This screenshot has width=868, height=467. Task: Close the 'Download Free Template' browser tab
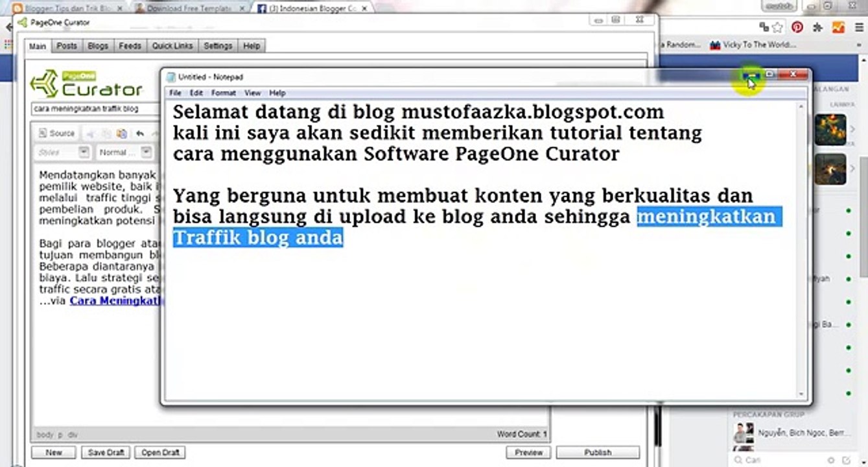pos(241,9)
